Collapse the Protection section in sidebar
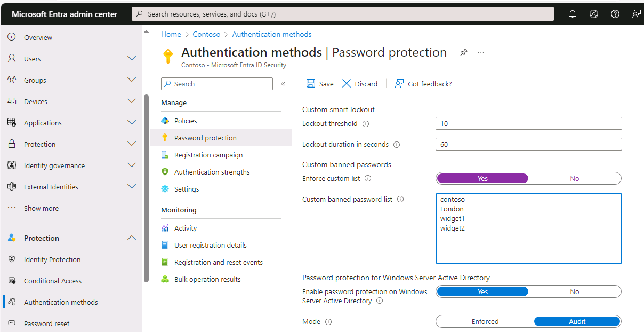This screenshot has width=644, height=332. pyautogui.click(x=132, y=238)
